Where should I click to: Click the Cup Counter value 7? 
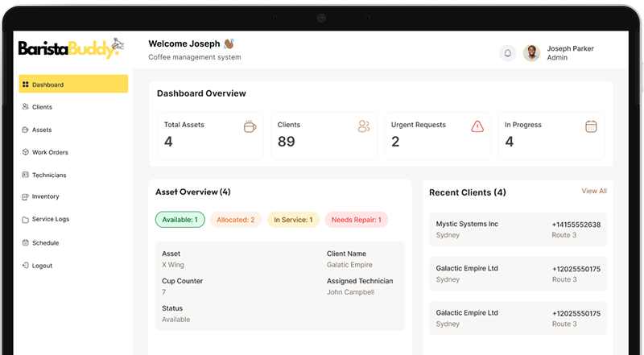point(164,292)
